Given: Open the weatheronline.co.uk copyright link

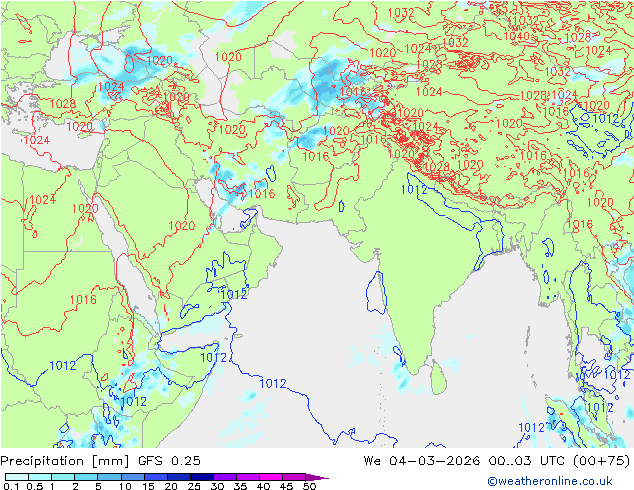Looking at the screenshot, I should [x=550, y=481].
